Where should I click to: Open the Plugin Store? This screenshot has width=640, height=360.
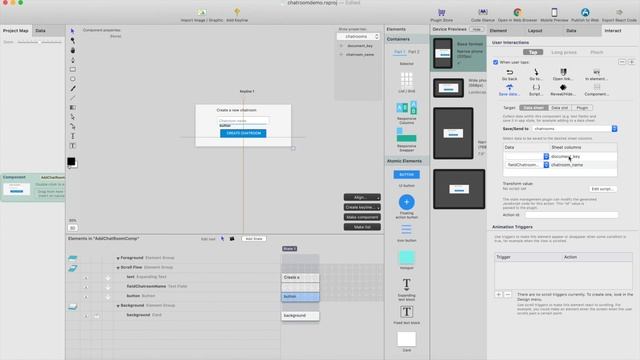pos(442,12)
